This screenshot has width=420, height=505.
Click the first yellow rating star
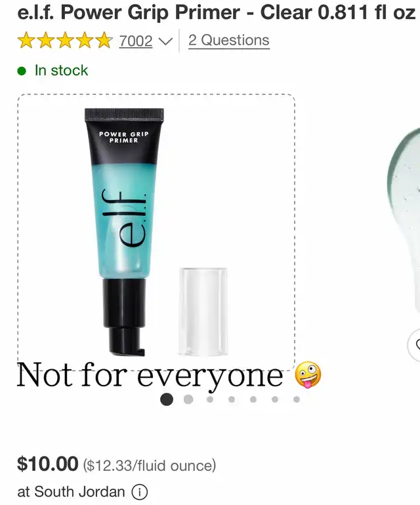(x=26, y=40)
